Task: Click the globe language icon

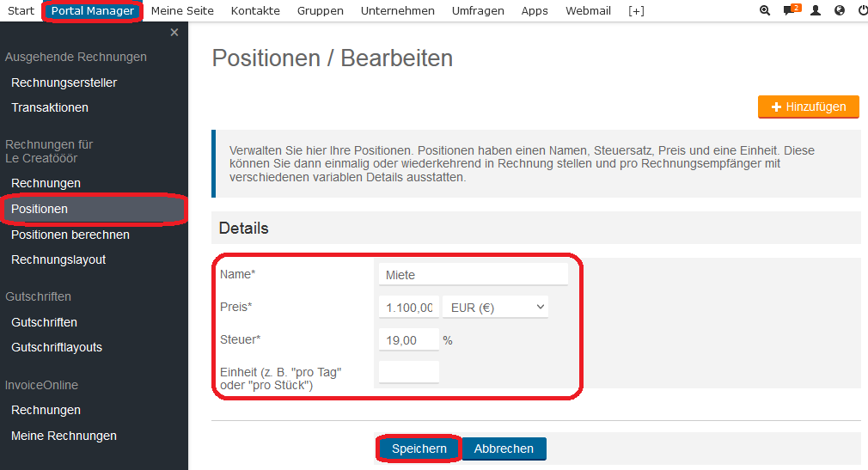Action: pyautogui.click(x=840, y=10)
